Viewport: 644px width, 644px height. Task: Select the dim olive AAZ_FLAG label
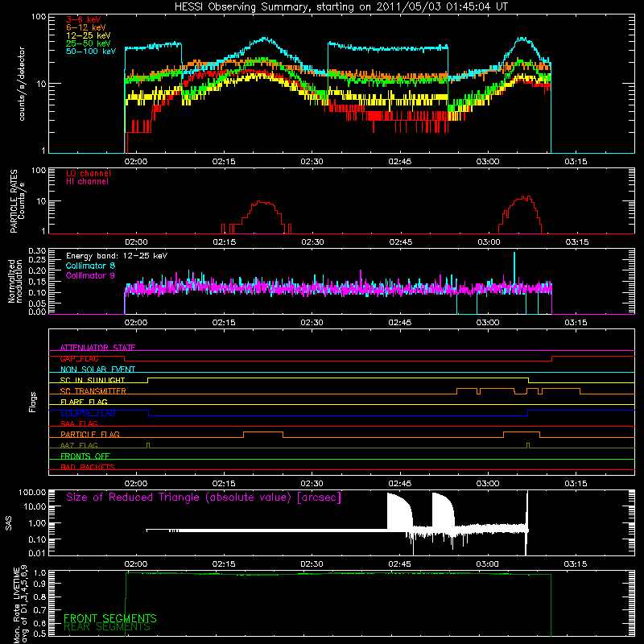pos(79,446)
